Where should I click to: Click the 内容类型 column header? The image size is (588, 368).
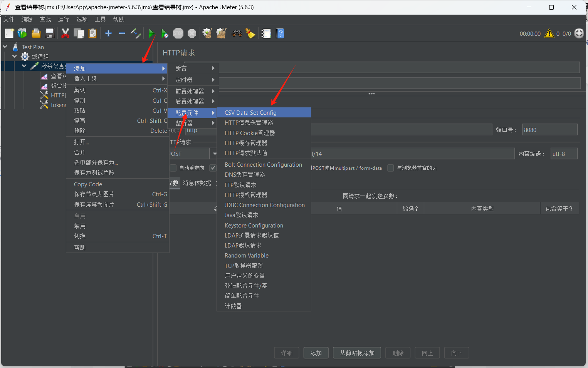click(x=482, y=209)
